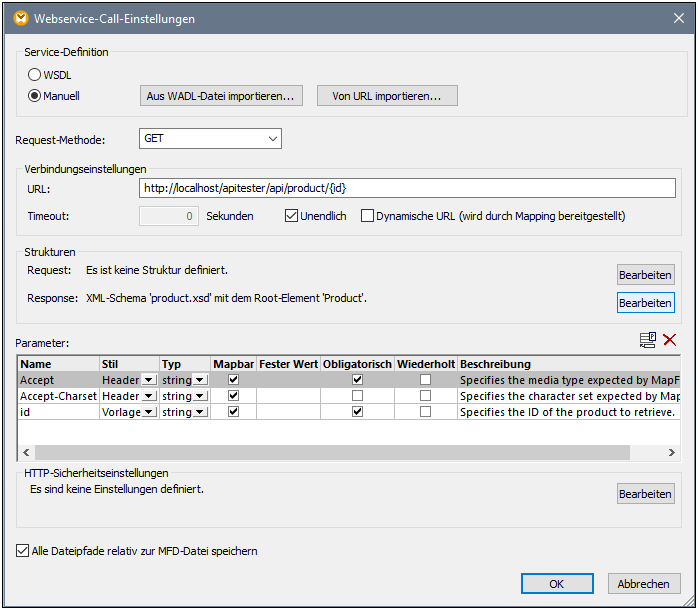
Task: Click into the URL input field
Action: tap(407, 188)
